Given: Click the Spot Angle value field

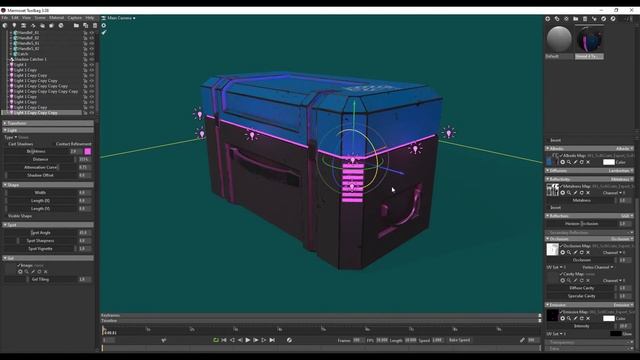Looking at the screenshot, I should tap(84, 233).
